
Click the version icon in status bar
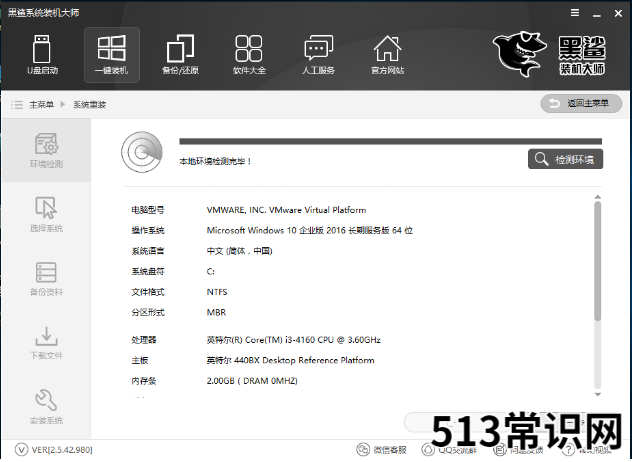coord(21,450)
